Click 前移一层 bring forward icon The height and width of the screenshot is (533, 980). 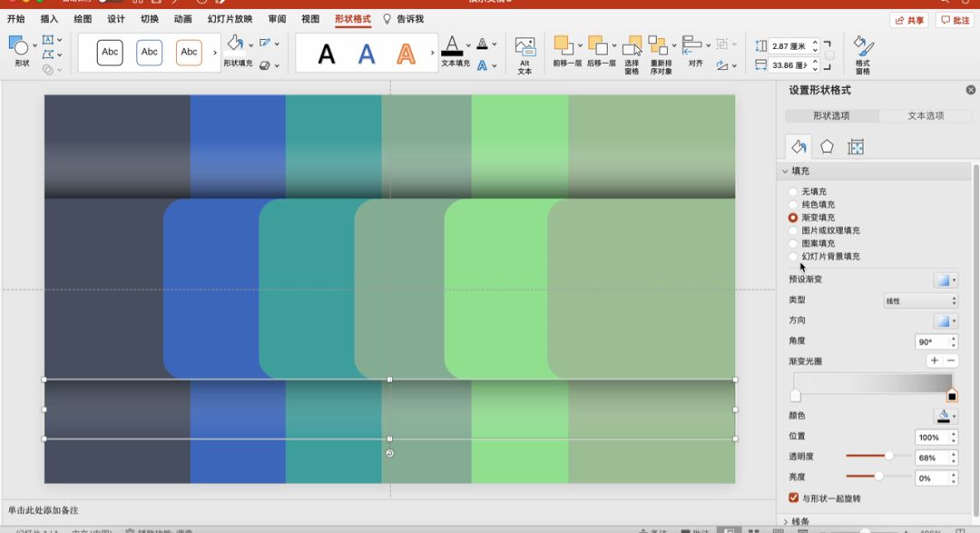click(563, 45)
